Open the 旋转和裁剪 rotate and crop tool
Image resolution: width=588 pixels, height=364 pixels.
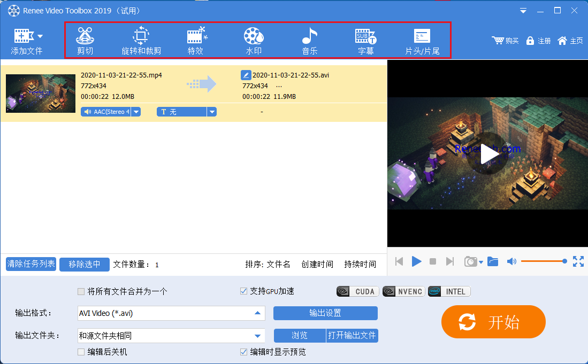[141, 41]
